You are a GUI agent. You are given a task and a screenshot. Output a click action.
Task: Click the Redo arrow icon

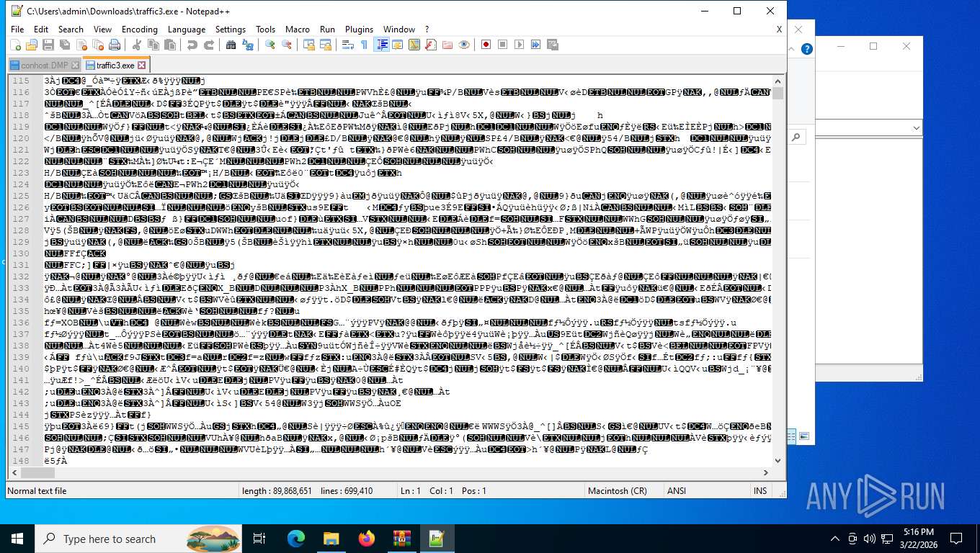click(x=208, y=45)
